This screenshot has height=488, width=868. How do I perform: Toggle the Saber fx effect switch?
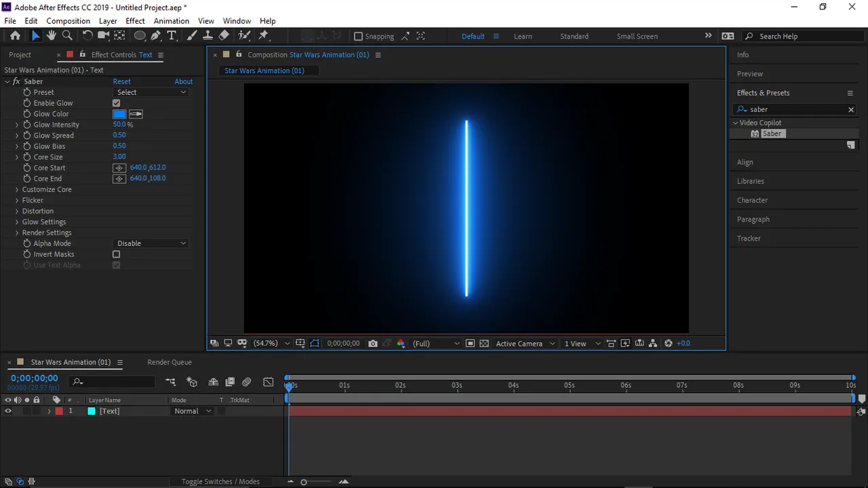[16, 81]
